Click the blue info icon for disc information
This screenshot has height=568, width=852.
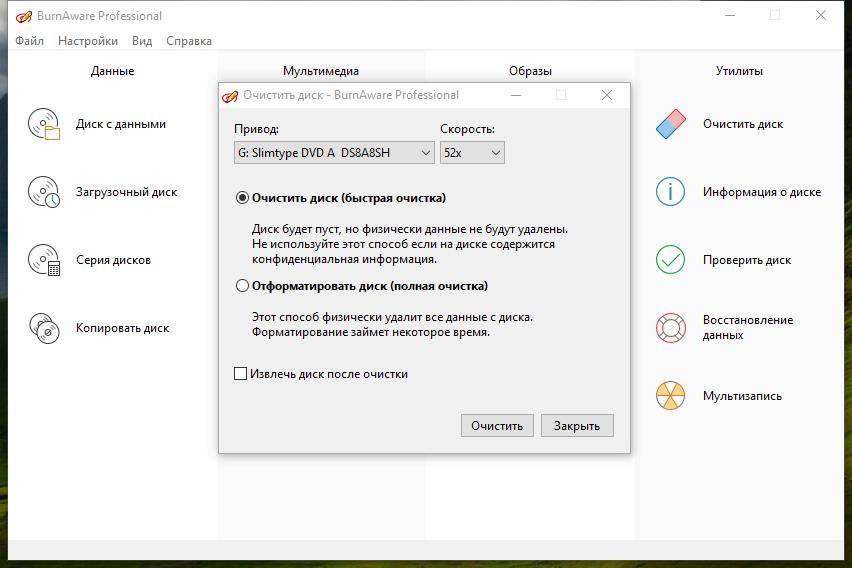click(x=671, y=192)
